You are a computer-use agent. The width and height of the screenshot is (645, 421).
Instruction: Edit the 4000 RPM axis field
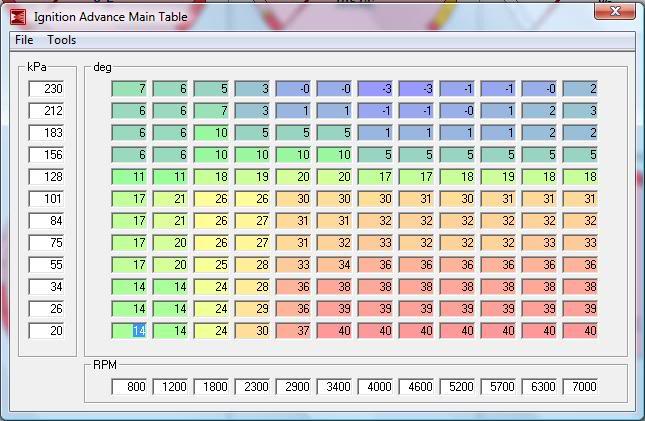(x=375, y=386)
